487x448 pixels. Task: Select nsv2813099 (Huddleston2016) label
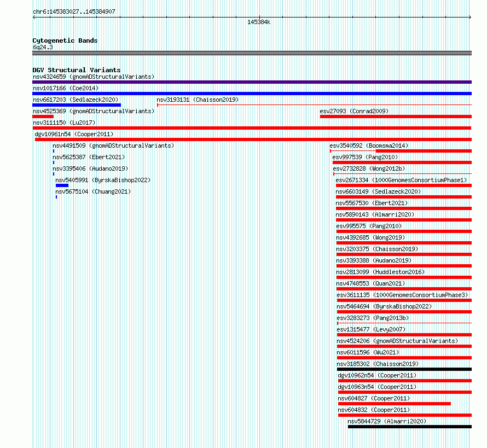click(x=380, y=272)
